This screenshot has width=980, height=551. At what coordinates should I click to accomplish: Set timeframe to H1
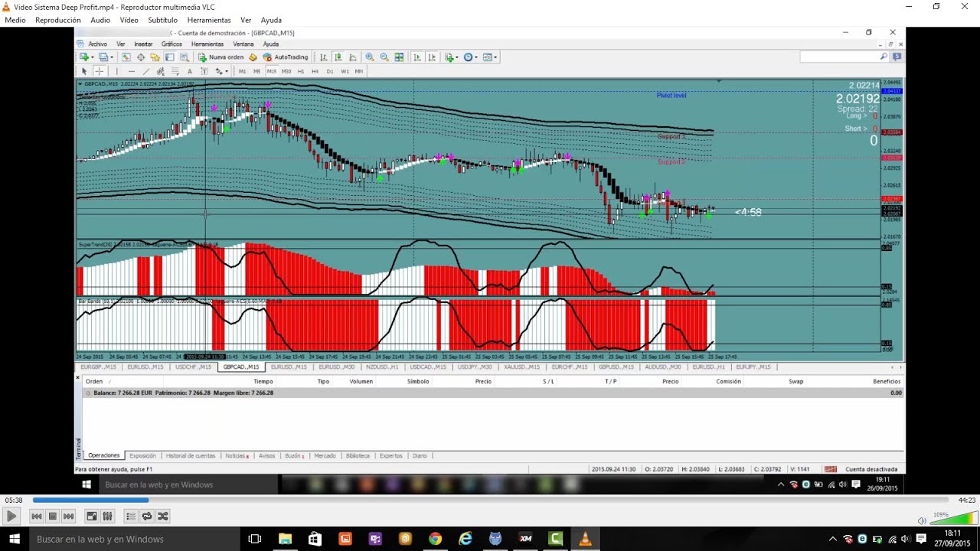tap(301, 71)
